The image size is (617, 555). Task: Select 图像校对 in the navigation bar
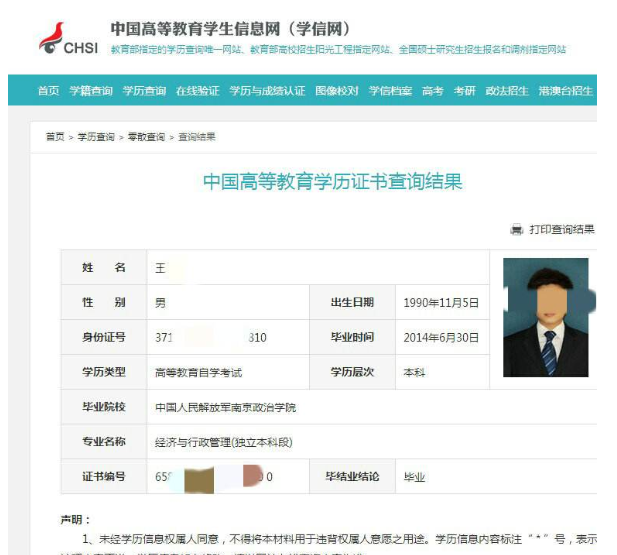click(337, 91)
